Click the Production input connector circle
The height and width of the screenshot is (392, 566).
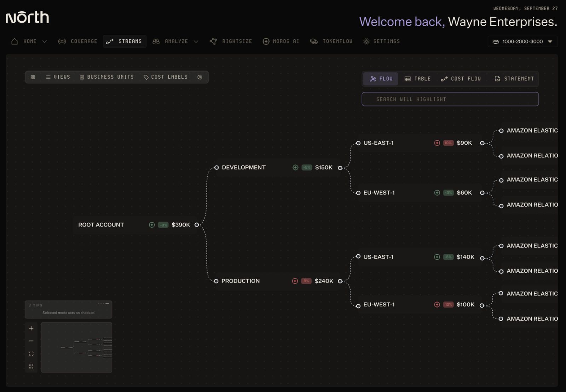[216, 281]
